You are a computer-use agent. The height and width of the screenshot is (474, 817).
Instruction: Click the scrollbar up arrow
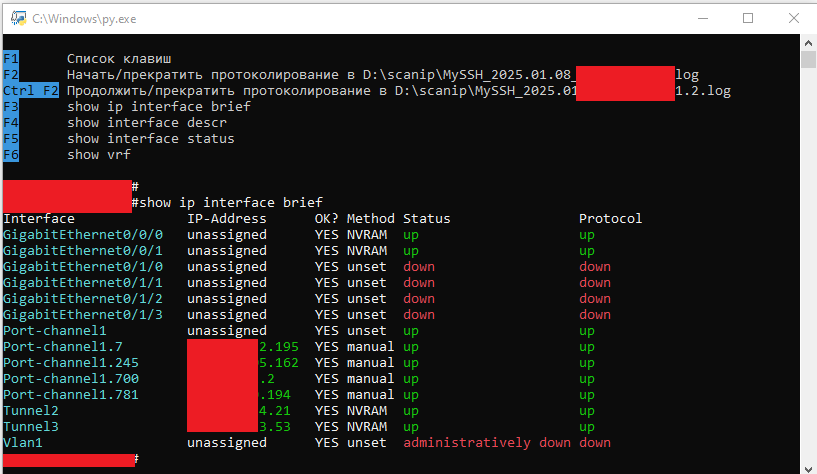pyautogui.click(x=807, y=45)
